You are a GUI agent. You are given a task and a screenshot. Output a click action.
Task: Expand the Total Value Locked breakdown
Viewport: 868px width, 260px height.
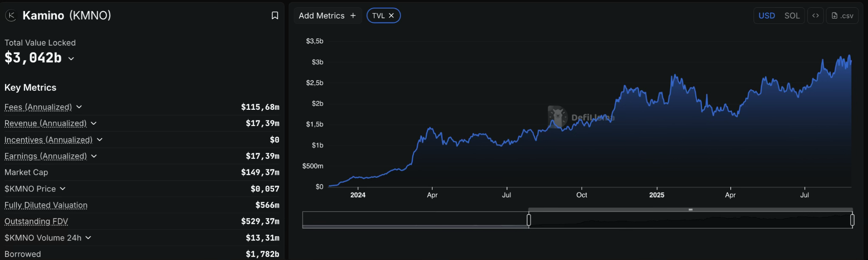point(71,59)
